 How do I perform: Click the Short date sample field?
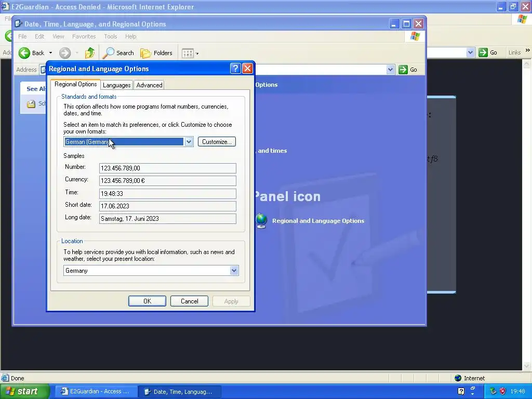tap(168, 206)
